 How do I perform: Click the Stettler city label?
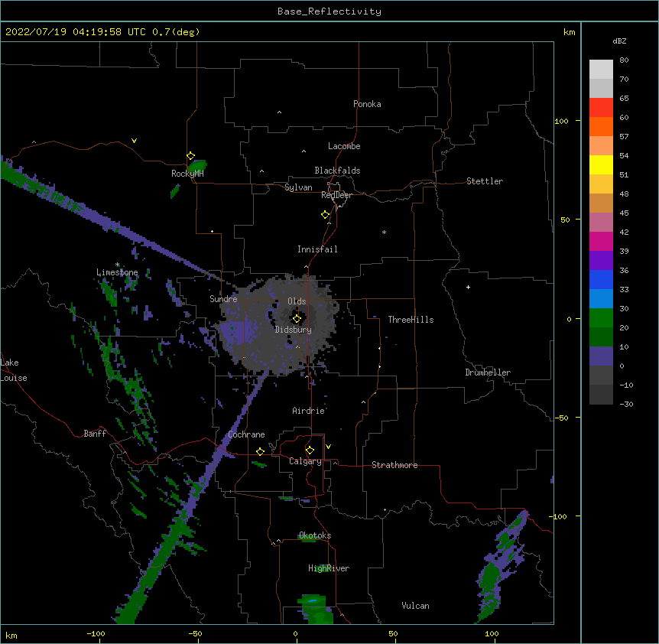484,181
